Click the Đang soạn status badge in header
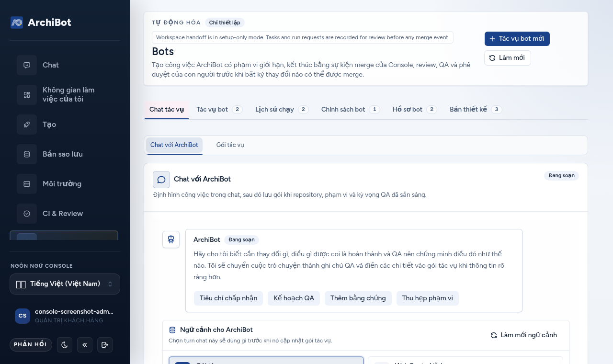 [561, 176]
